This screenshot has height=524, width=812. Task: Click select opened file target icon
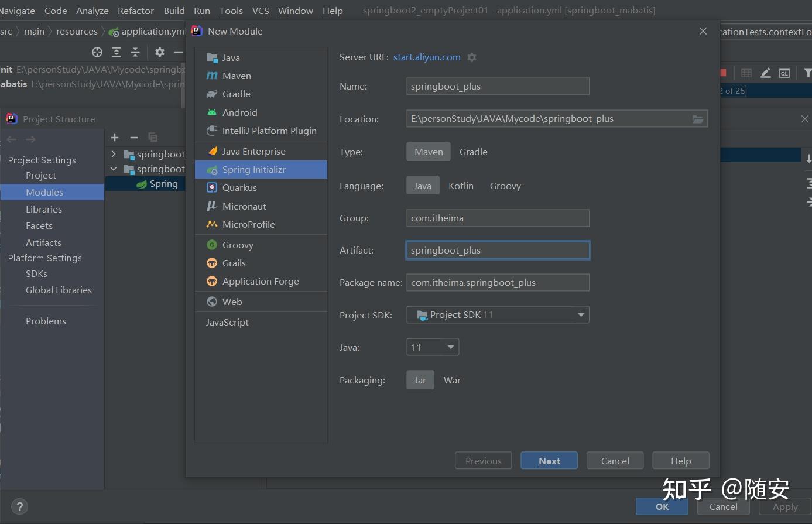(97, 52)
